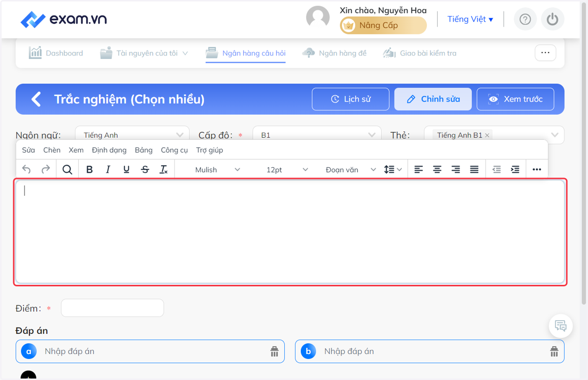
Task: Open the Cấp độ dropdown showing B1
Action: [x=317, y=135]
